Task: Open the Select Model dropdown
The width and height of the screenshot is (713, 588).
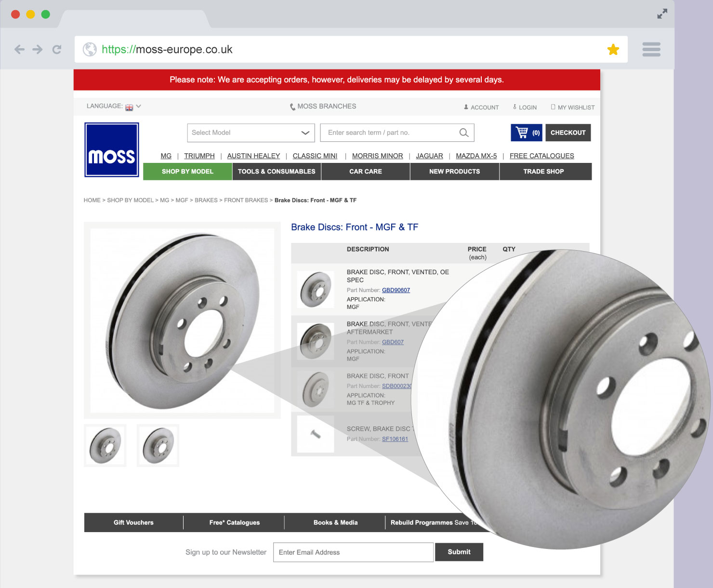Action: (251, 133)
